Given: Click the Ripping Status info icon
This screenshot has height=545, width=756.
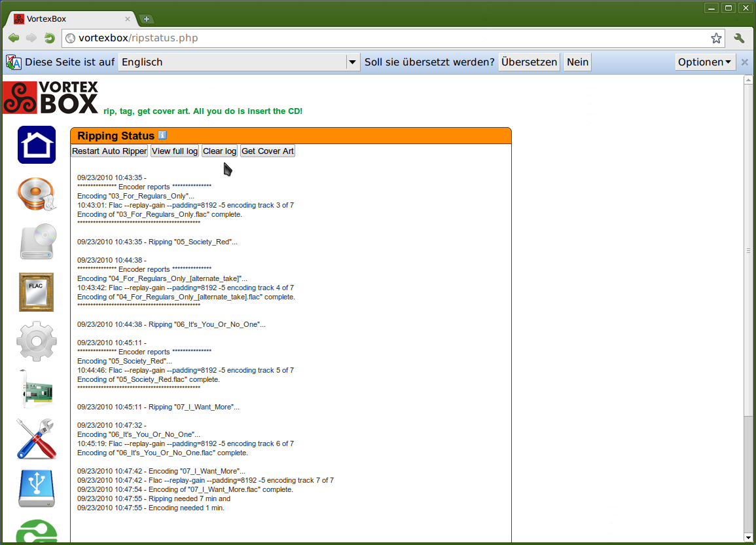Looking at the screenshot, I should point(162,136).
